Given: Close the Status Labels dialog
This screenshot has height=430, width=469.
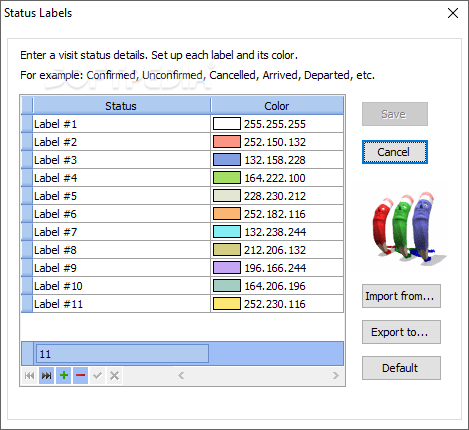Looking at the screenshot, I should [x=453, y=13].
